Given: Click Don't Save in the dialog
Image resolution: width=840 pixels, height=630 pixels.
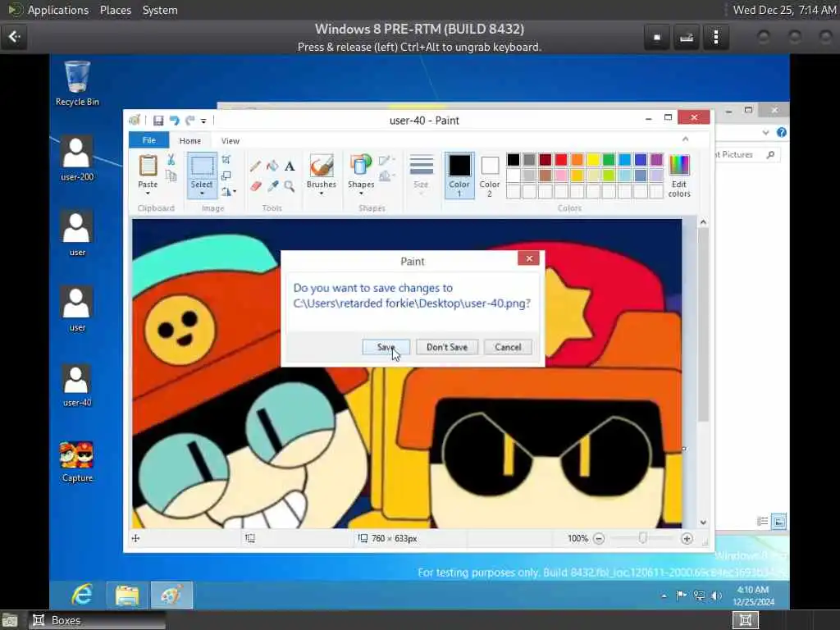Looking at the screenshot, I should 447,347.
